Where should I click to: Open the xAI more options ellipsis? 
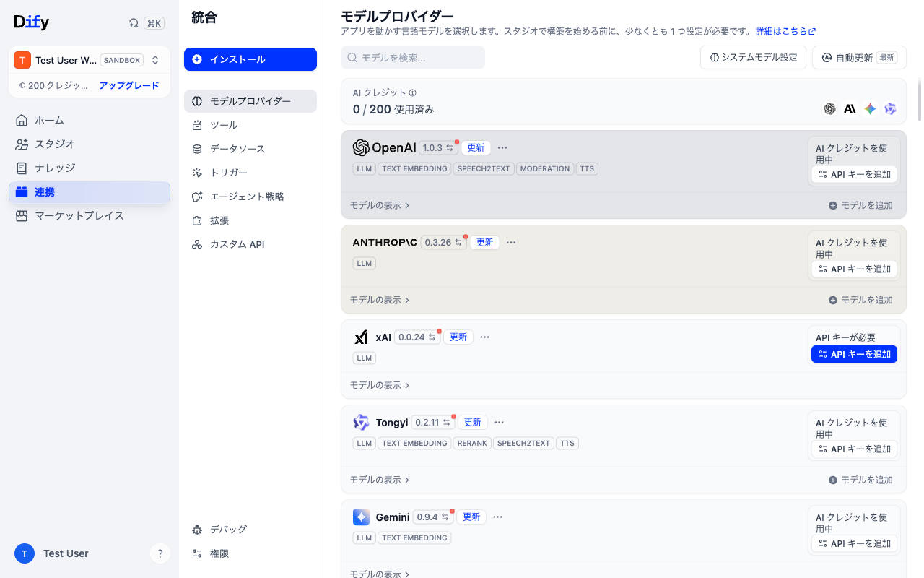(x=485, y=337)
